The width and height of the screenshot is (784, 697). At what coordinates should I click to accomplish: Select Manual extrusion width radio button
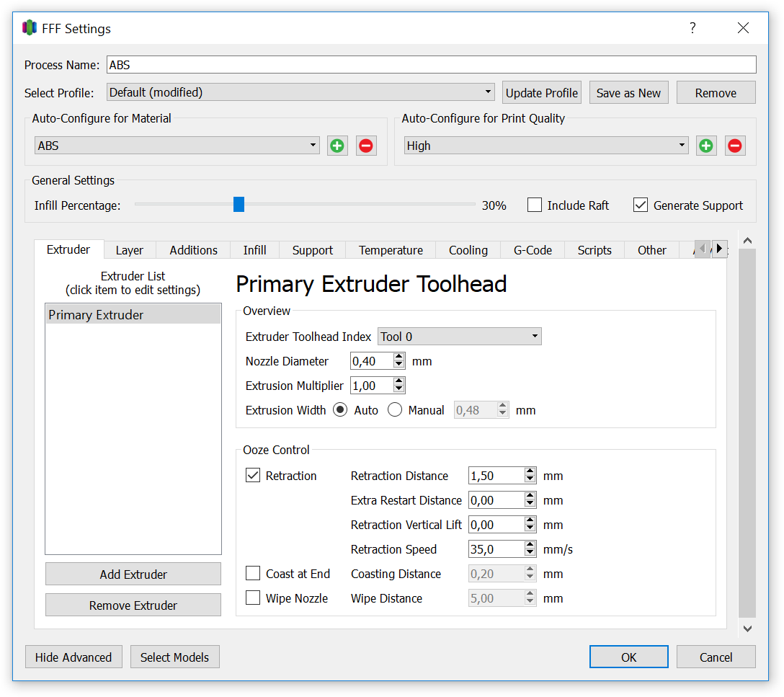[395, 410]
